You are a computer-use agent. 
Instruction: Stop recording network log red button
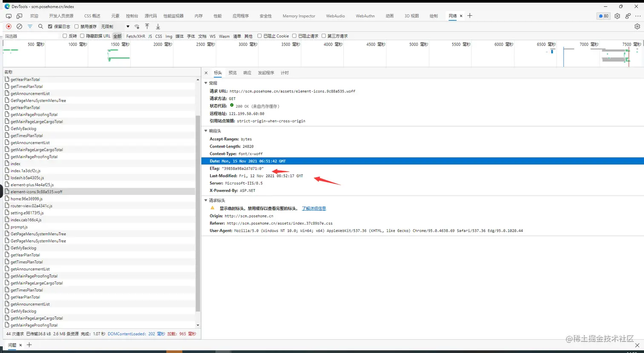(9, 26)
